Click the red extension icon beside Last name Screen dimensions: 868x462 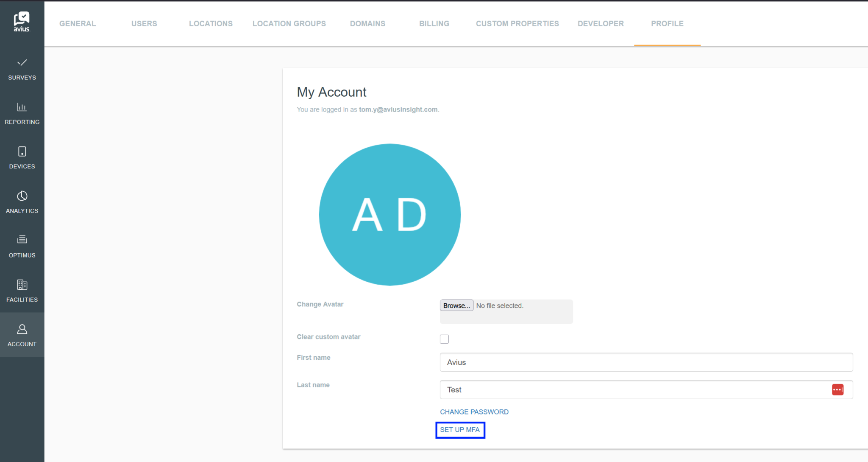click(x=837, y=389)
